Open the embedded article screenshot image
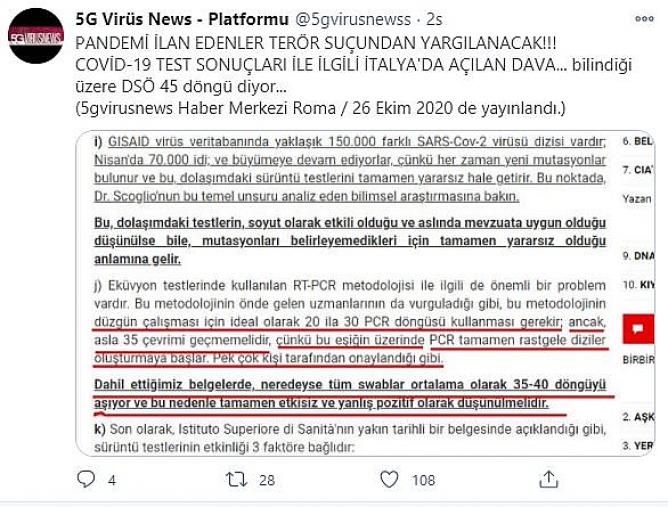 pyautogui.click(x=365, y=293)
